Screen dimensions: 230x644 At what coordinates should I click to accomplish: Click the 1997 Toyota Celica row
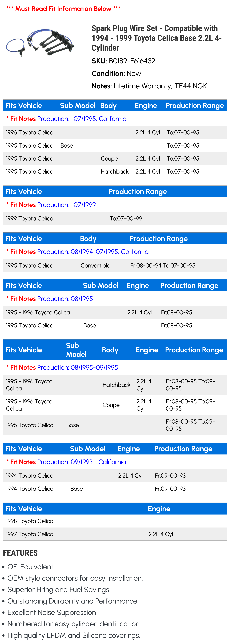click(x=115, y=534)
